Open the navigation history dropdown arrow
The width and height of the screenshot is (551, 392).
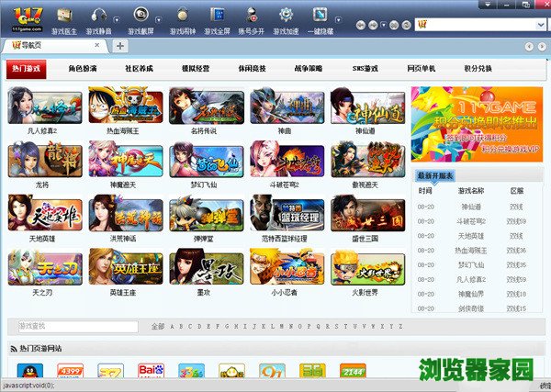click(383, 26)
